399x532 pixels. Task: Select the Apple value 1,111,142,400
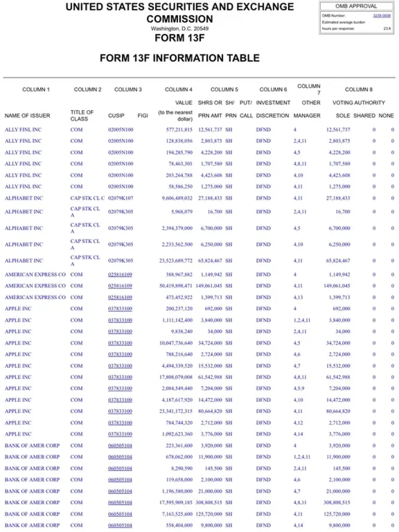tap(177, 320)
